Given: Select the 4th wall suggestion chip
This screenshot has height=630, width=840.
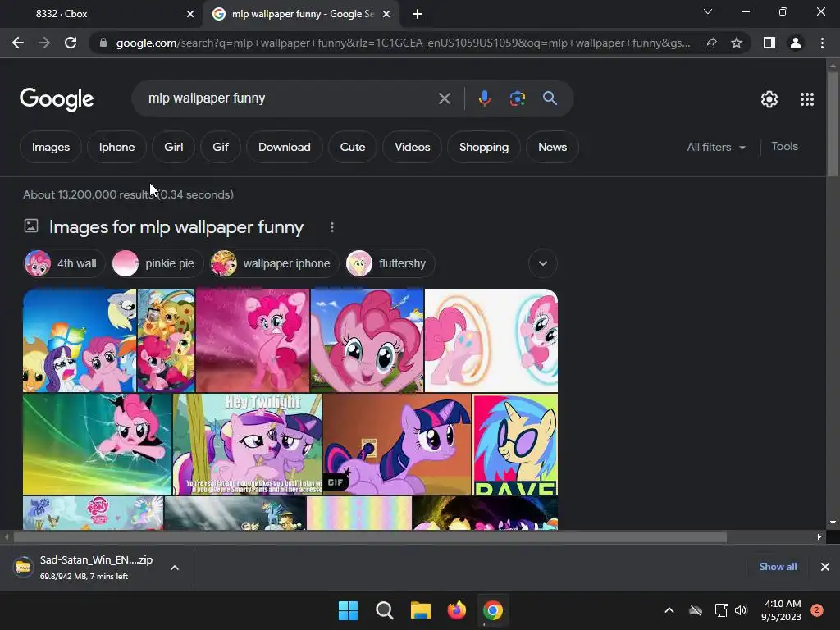Looking at the screenshot, I should 64,263.
